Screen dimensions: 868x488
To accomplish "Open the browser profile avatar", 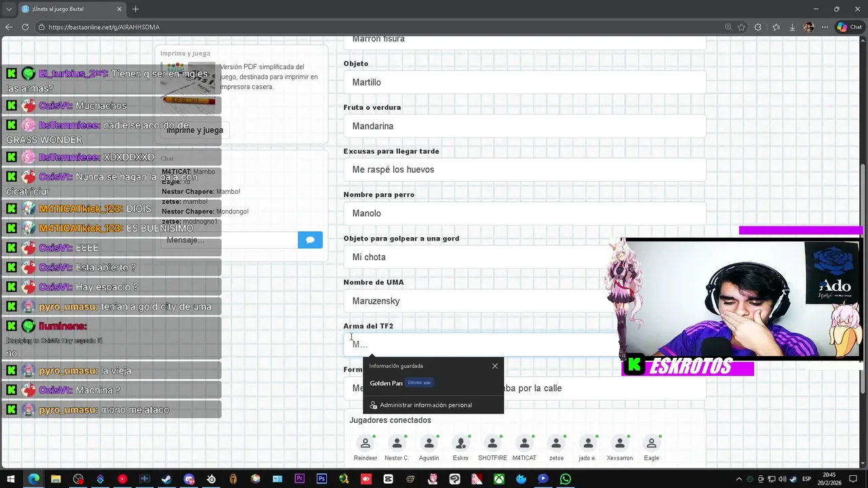I will tap(808, 27).
